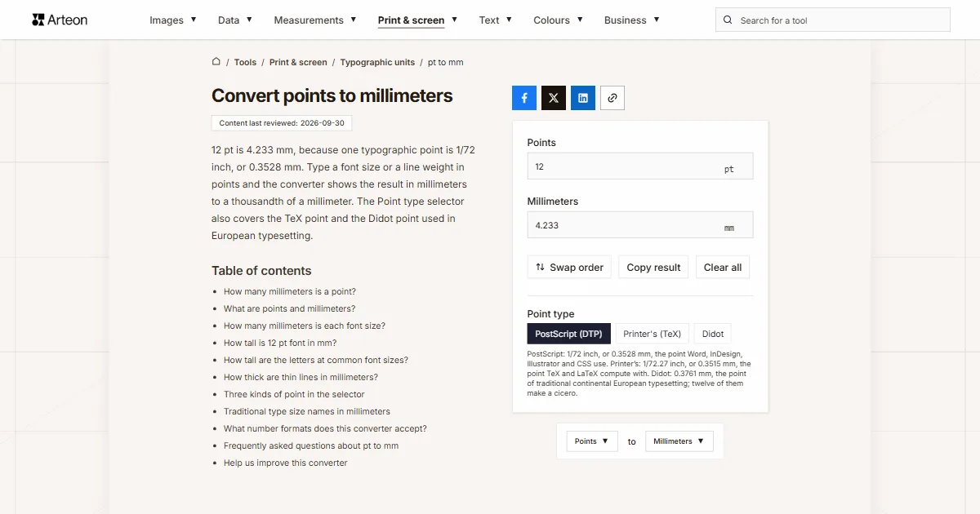The image size is (980, 514).
Task: Focus the Search for a tool field
Action: point(833,20)
